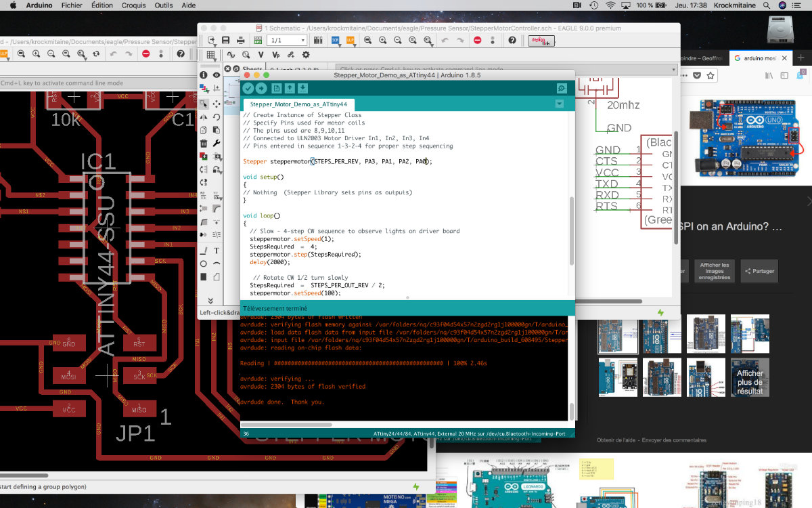This screenshot has height=508, width=812.
Task: Click Arduino code editor vertical scrollbar
Action: tap(571, 230)
